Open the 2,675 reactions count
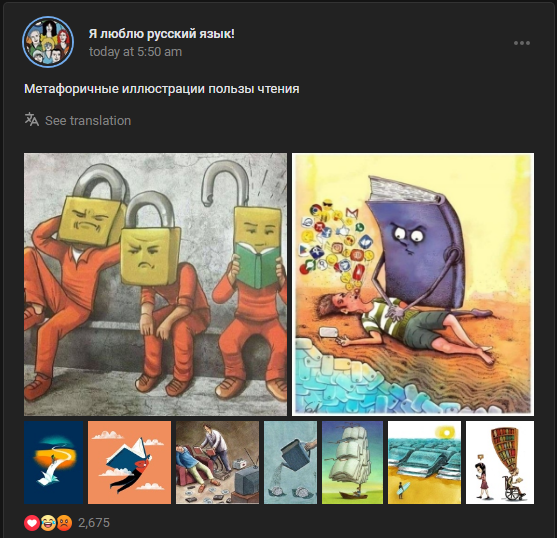This screenshot has width=557, height=538. point(94,523)
